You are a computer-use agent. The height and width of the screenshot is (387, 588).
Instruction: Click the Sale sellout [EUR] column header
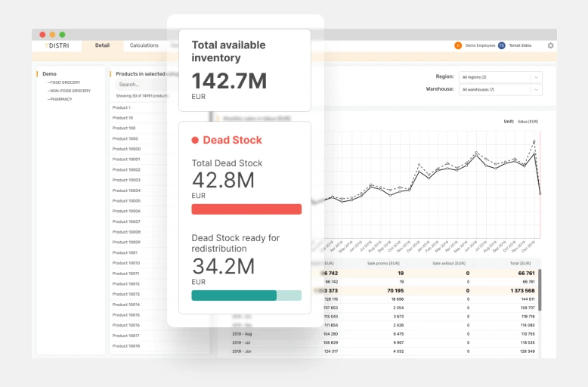[449, 264]
